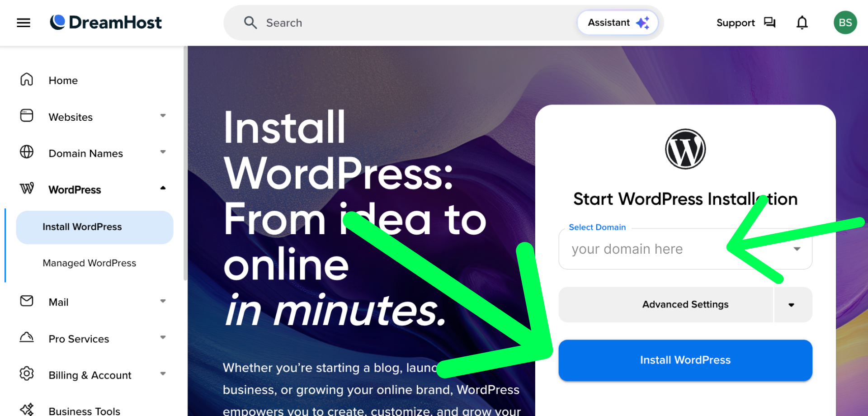The width and height of the screenshot is (868, 416).
Task: Open the BS user avatar menu
Action: click(845, 23)
